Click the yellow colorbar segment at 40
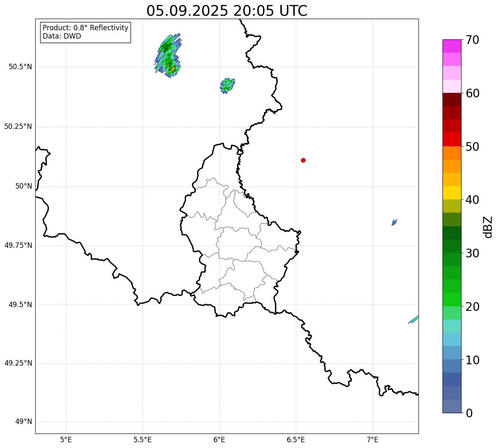 pos(452,193)
